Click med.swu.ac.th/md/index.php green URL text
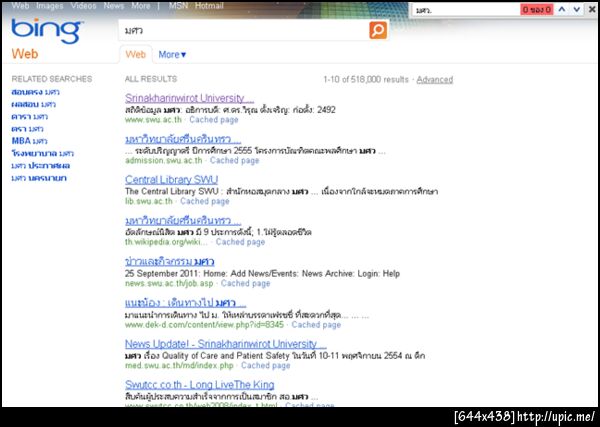The image size is (600, 427). pyautogui.click(x=179, y=365)
